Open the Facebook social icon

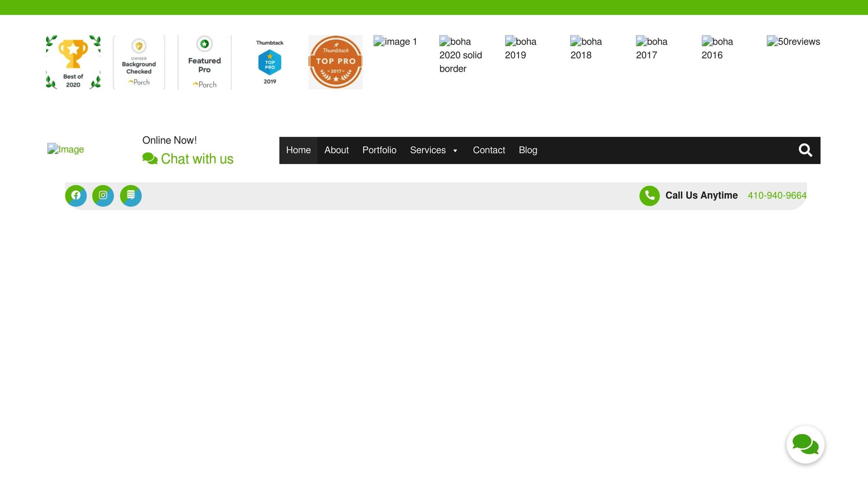pos(76,195)
